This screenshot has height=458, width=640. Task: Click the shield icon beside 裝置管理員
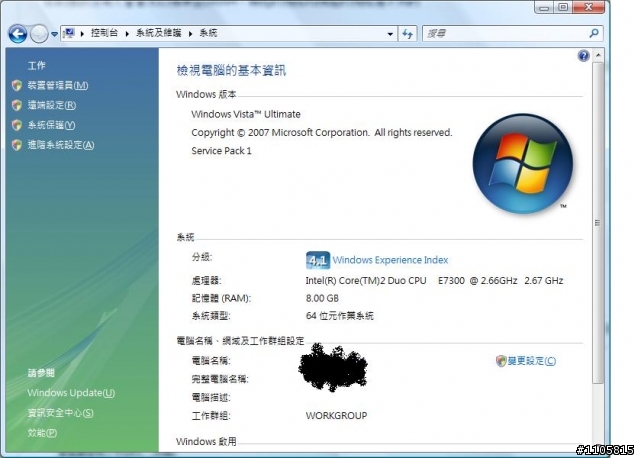(x=17, y=85)
